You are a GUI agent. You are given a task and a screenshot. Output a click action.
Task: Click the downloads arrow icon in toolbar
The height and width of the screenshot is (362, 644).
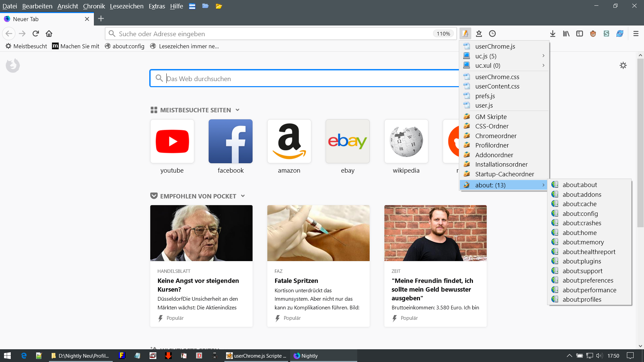(553, 34)
